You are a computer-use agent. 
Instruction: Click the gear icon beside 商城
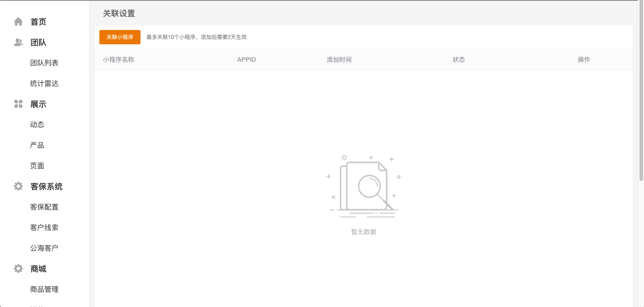point(18,269)
